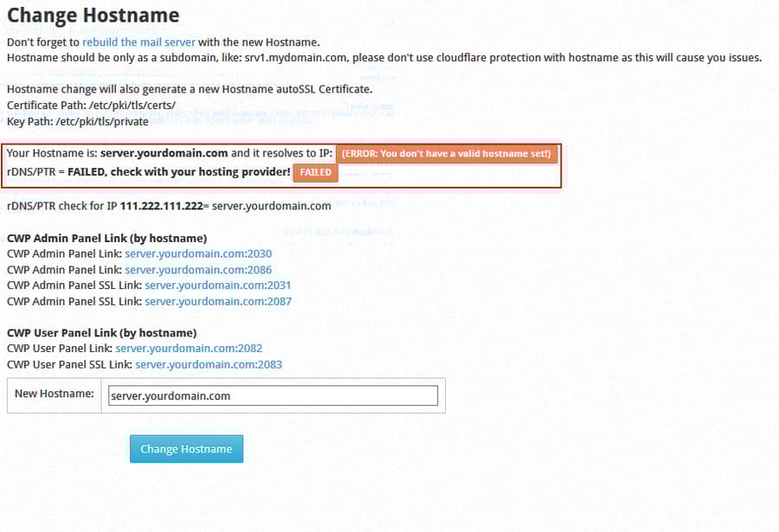Click the invalid hostname error message badge
The image size is (779, 532).
point(447,153)
